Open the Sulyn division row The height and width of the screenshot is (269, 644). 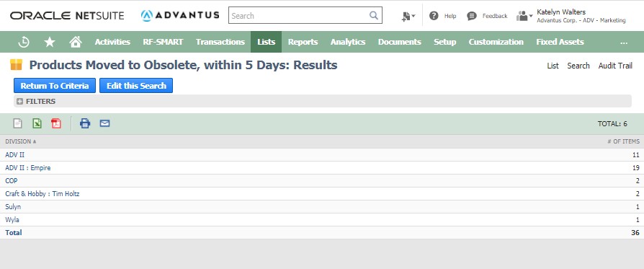[13, 206]
